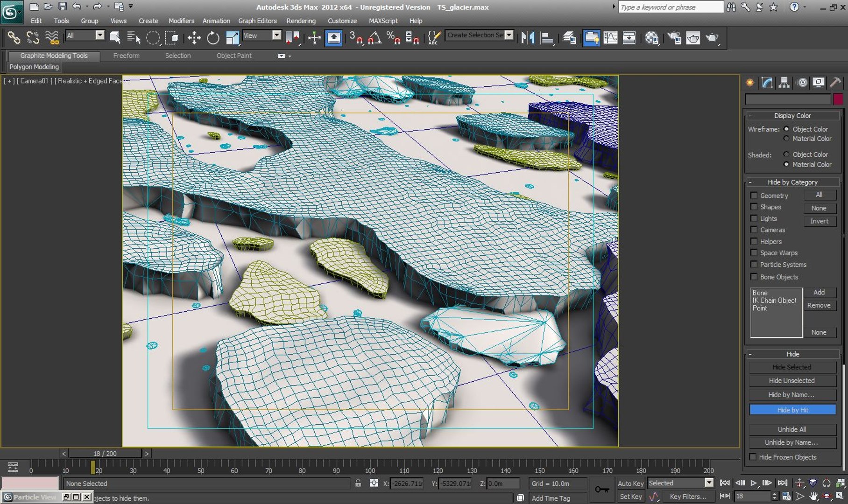848x504 pixels.
Task: Select Shaded Object Color radio button
Action: tap(786, 154)
